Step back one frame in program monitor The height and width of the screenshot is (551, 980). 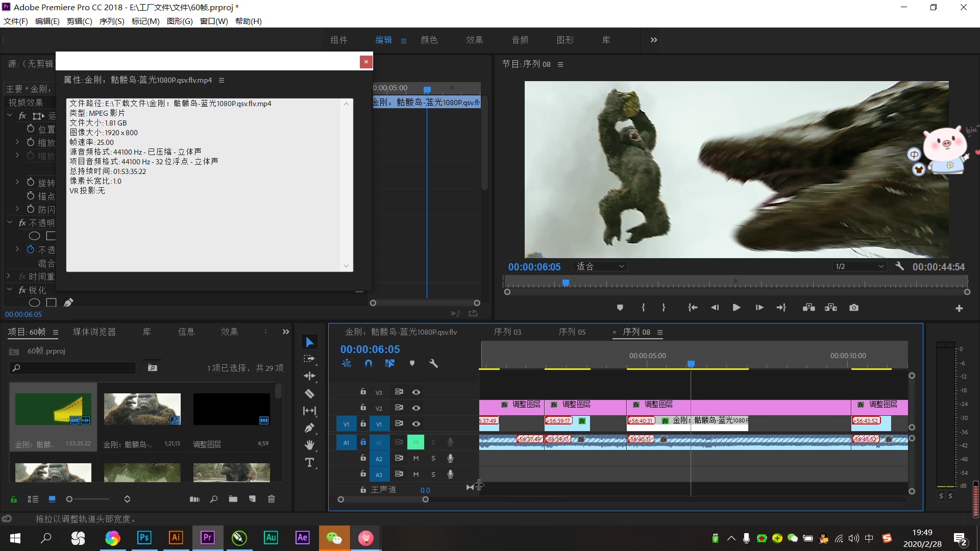(x=715, y=308)
